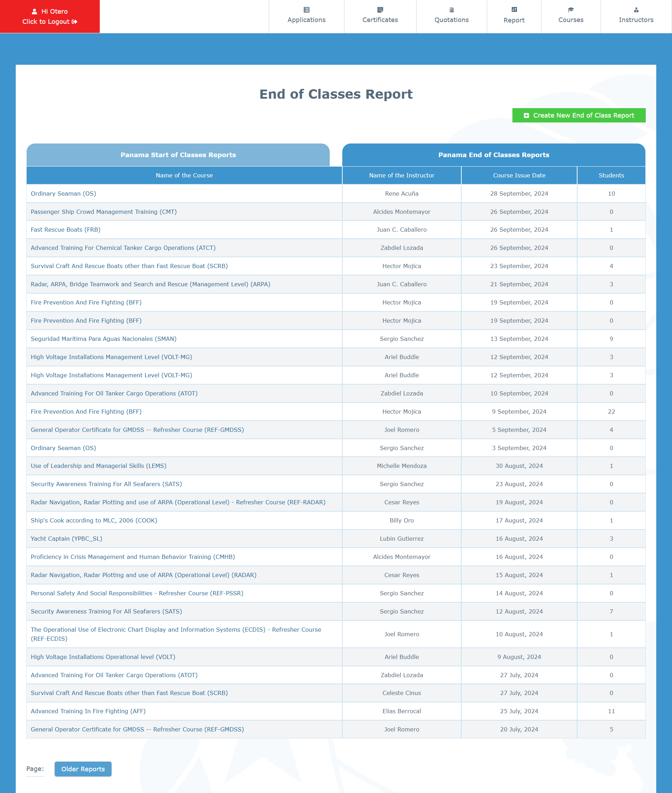This screenshot has height=793, width=672.
Task: Open the Fast Rescue Boats (FRB) report
Action: pyautogui.click(x=65, y=230)
